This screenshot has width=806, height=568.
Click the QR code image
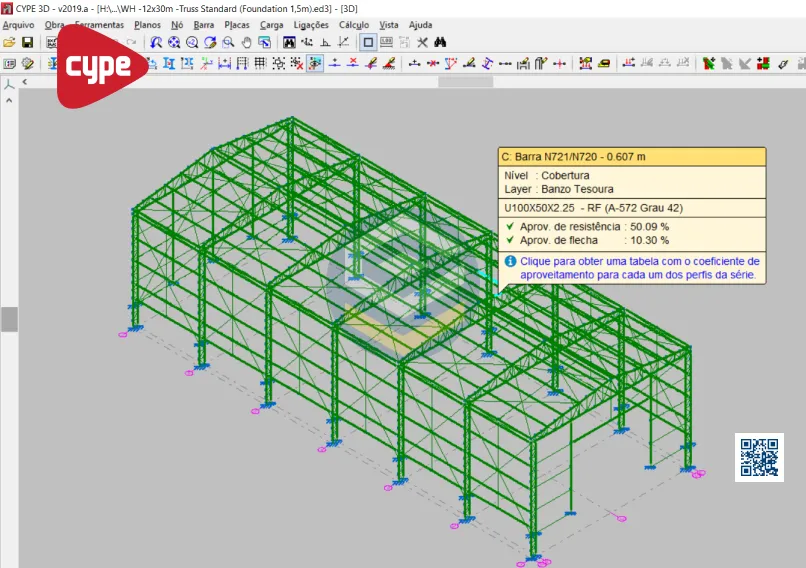pos(759,457)
